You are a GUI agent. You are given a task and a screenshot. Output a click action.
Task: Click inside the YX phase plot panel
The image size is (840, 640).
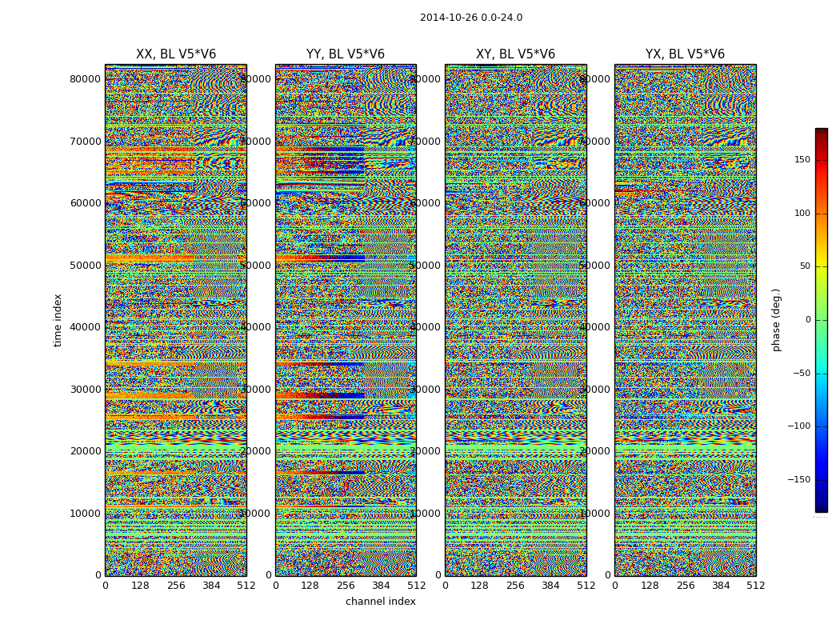685,320
